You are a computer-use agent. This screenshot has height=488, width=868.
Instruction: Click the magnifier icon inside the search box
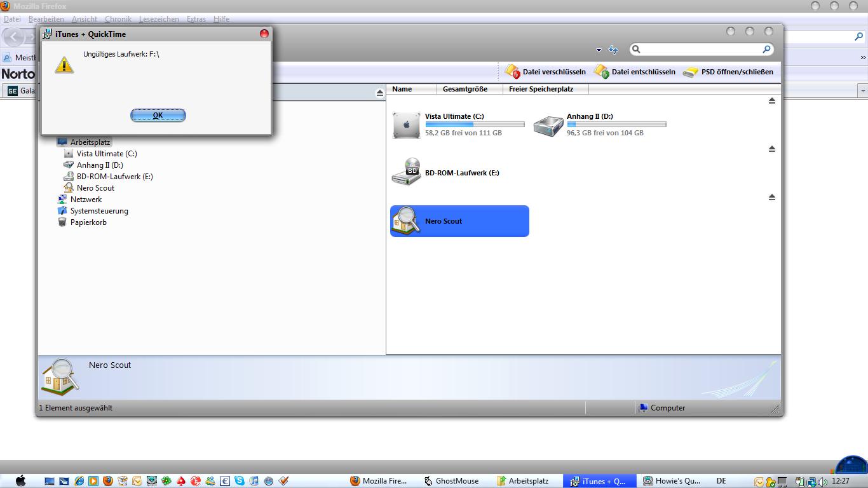(766, 49)
